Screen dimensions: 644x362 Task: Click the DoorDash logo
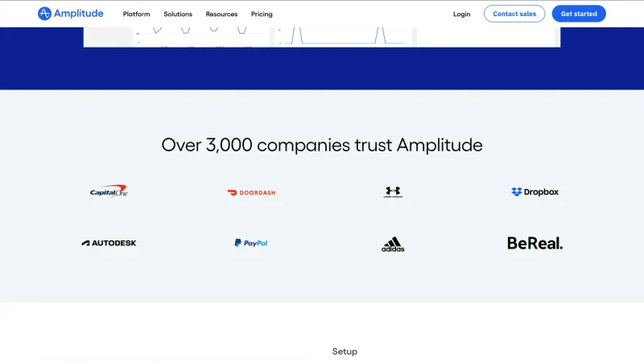point(251,192)
